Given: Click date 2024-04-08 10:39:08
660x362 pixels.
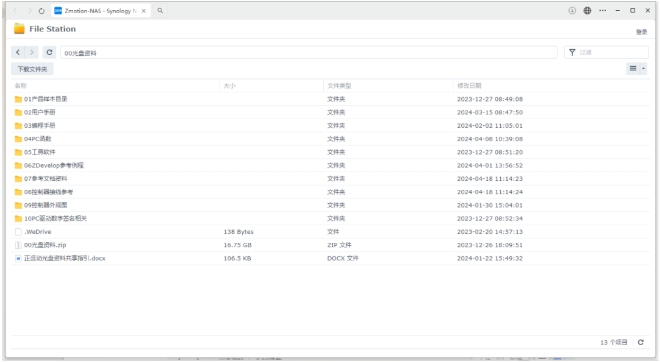Looking at the screenshot, I should point(490,139).
